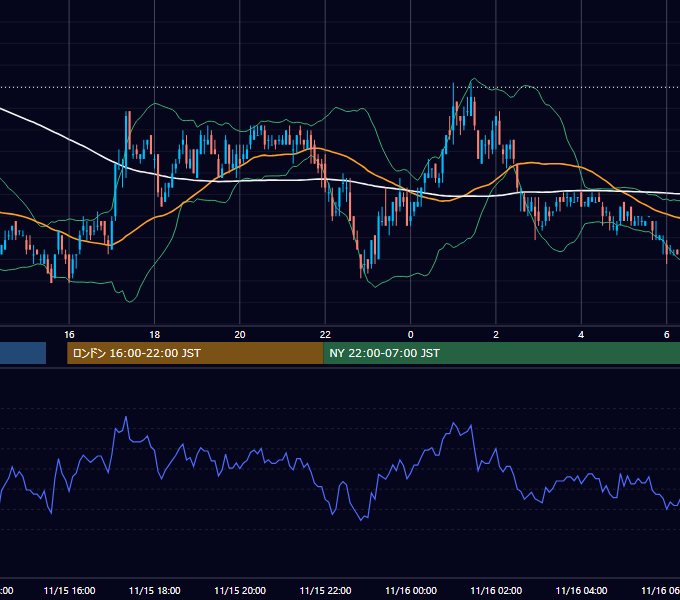680x600 pixels.
Task: Click the upper axis hour label 16
Action: [x=69, y=335]
